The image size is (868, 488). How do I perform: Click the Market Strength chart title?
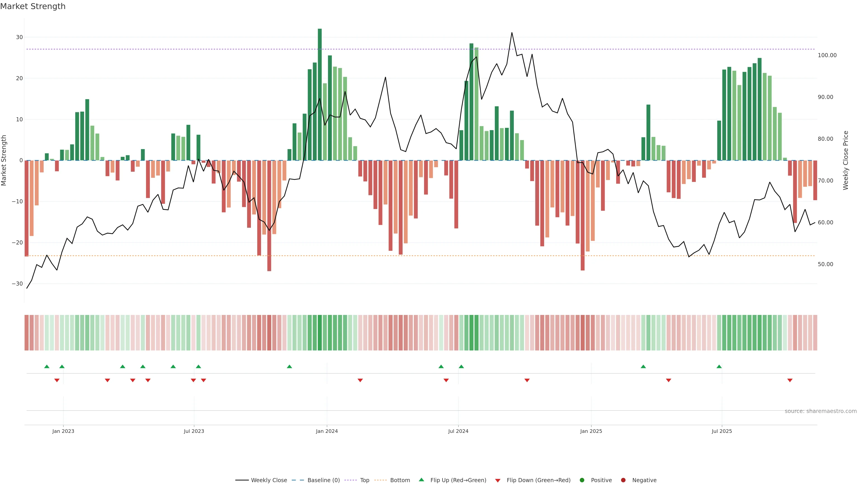pos(33,6)
